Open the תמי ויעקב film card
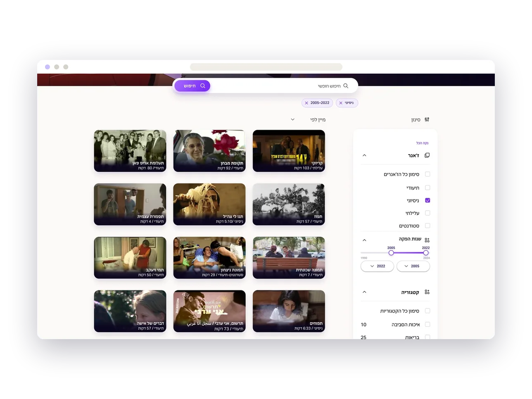Viewport: 532px width, 399px height. (130, 258)
